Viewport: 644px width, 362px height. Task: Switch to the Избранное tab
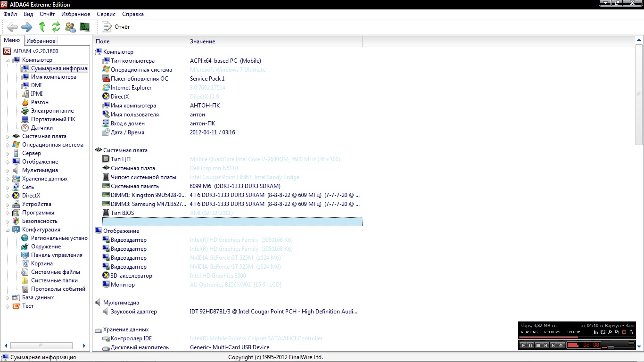[x=41, y=41]
